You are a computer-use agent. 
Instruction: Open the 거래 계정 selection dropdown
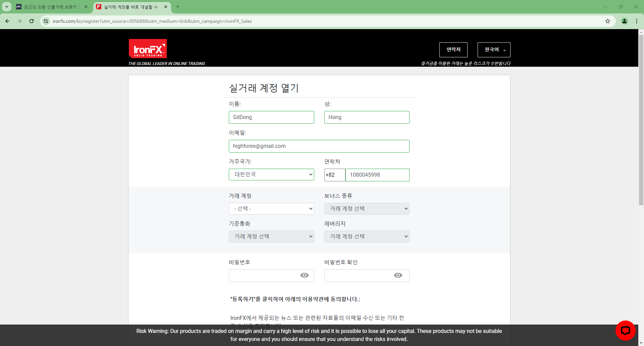click(271, 208)
